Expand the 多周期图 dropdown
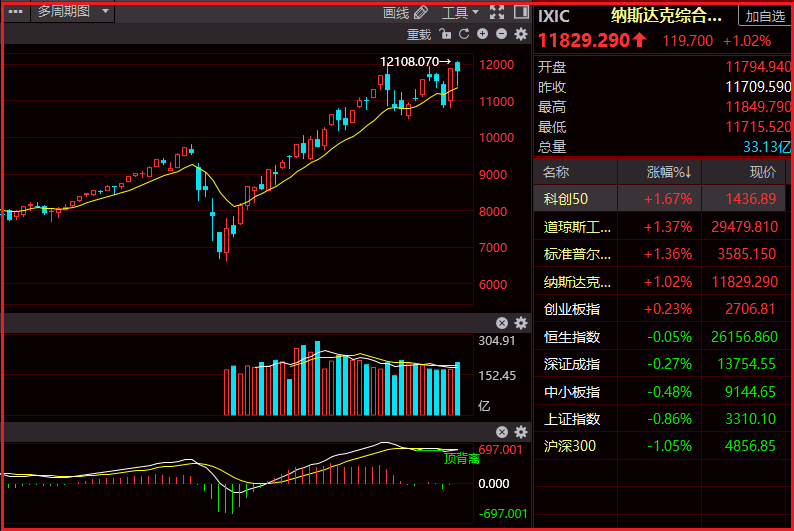Viewport: 794px width, 531px height. 73,12
